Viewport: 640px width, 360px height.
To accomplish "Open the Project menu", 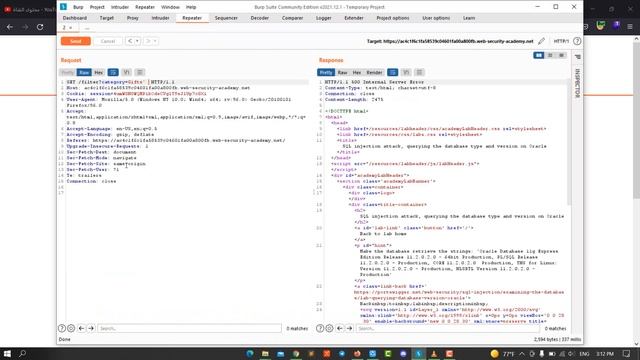I will pos(97,7).
